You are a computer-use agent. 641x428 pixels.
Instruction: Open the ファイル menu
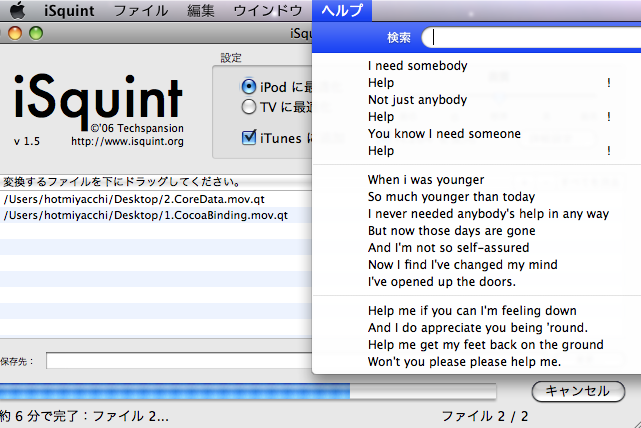coord(141,10)
